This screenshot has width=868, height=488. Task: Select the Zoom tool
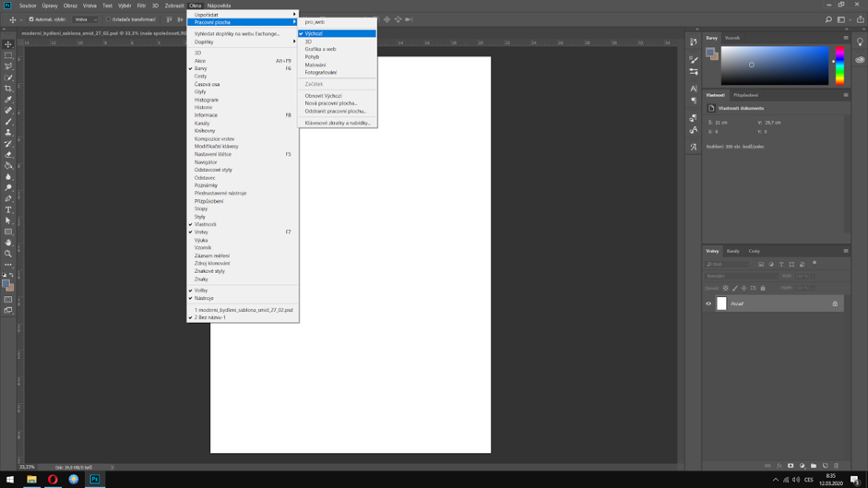tap(8, 254)
